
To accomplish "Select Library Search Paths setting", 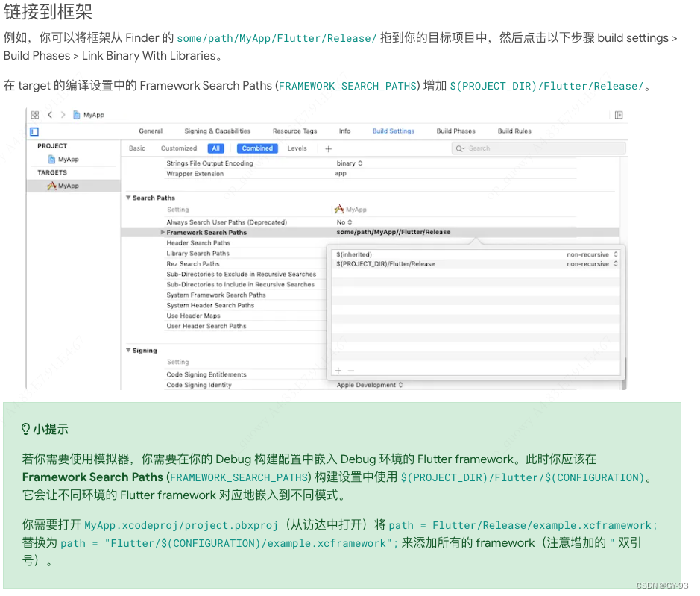I will tap(198, 254).
